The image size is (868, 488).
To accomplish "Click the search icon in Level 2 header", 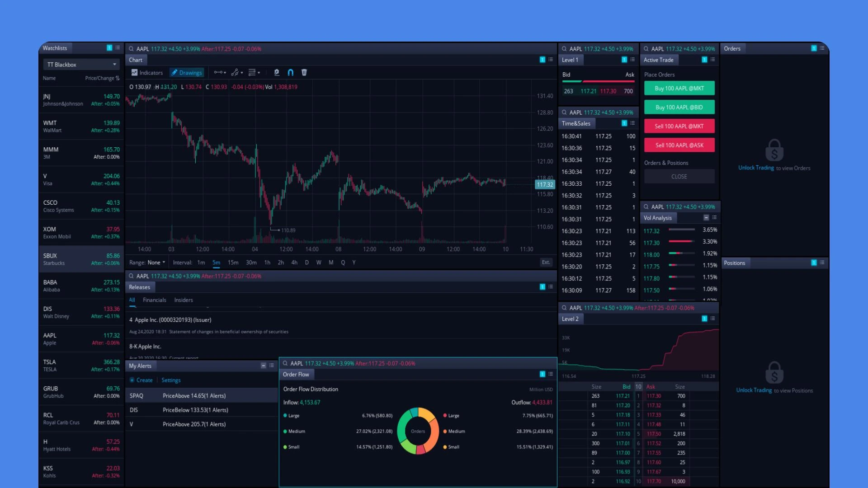I will tap(564, 308).
